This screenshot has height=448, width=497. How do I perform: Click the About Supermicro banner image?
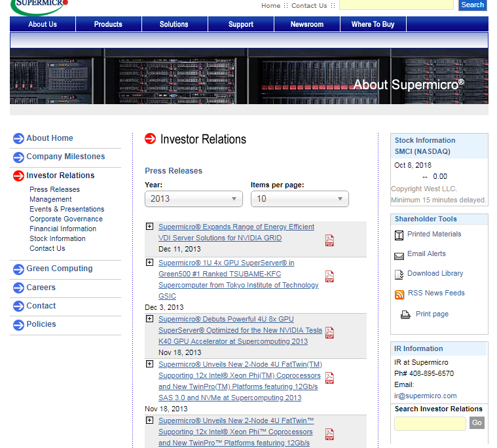[x=249, y=76]
